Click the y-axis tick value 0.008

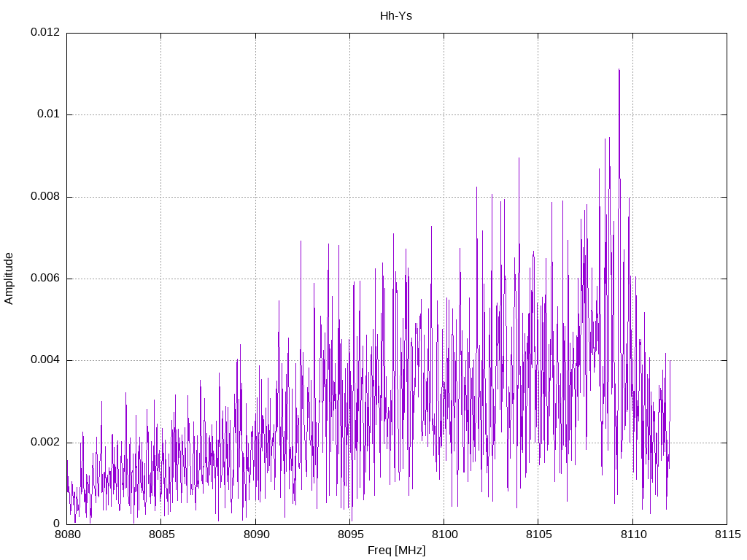[x=46, y=196]
